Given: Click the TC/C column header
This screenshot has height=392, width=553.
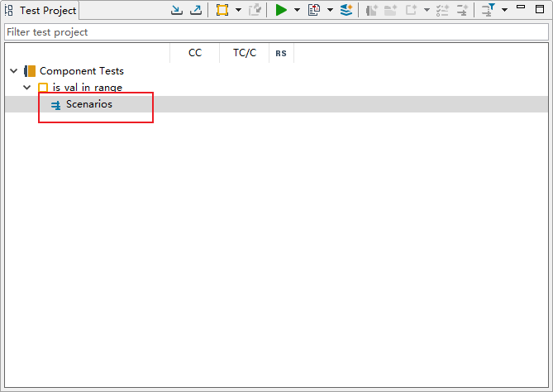Looking at the screenshot, I should tap(245, 53).
